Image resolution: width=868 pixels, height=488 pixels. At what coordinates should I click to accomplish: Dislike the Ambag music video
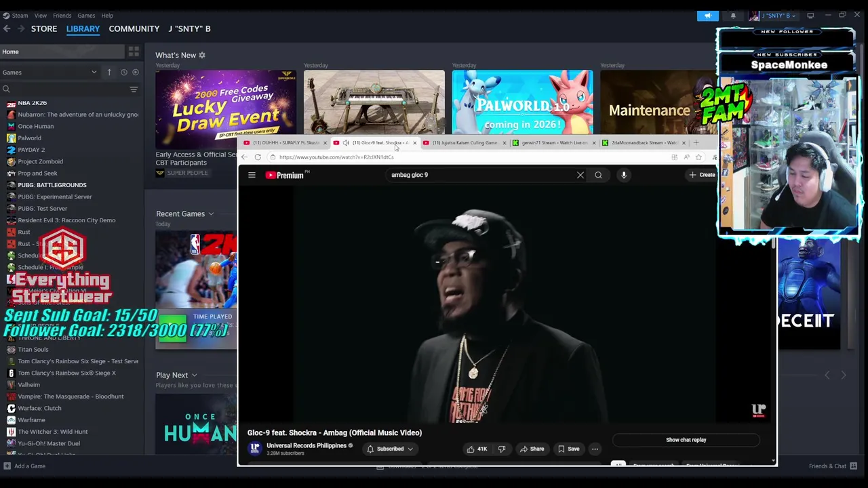(502, 449)
